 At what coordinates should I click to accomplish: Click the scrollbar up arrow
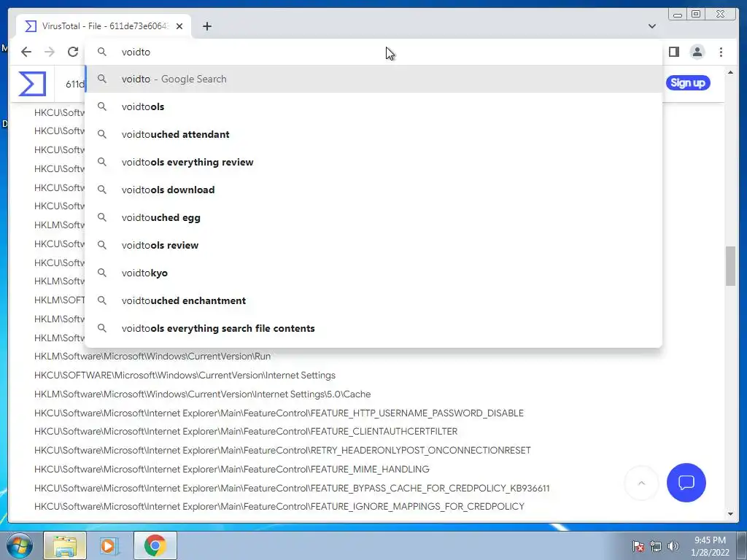(730, 72)
